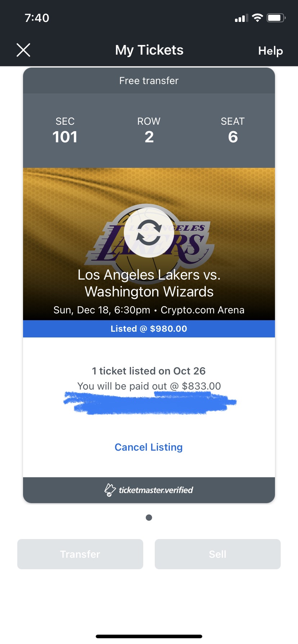Viewport: 298px width, 644px height.
Task: Tap the X close icon
Action: click(23, 50)
